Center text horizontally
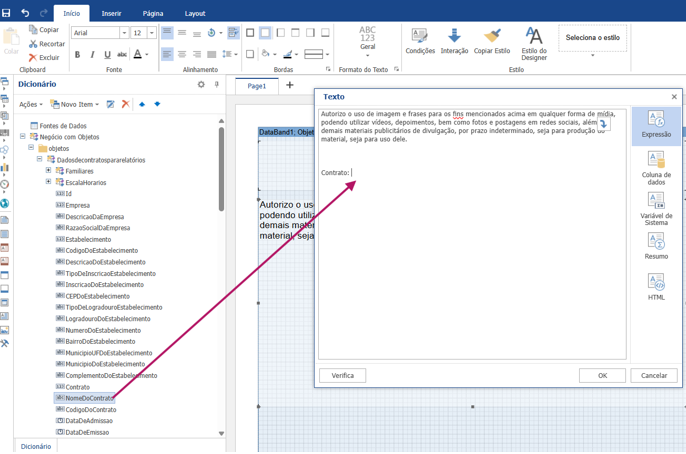This screenshot has height=454, width=686. point(182,54)
